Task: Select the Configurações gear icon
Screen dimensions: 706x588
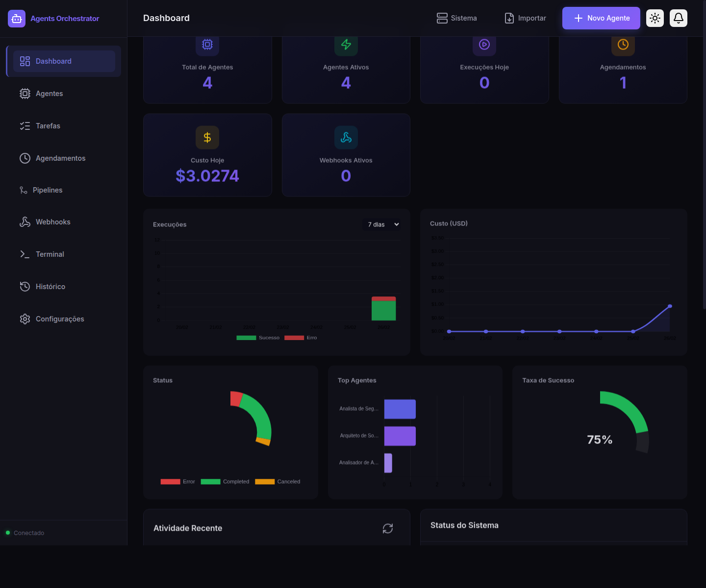Action: coord(25,318)
